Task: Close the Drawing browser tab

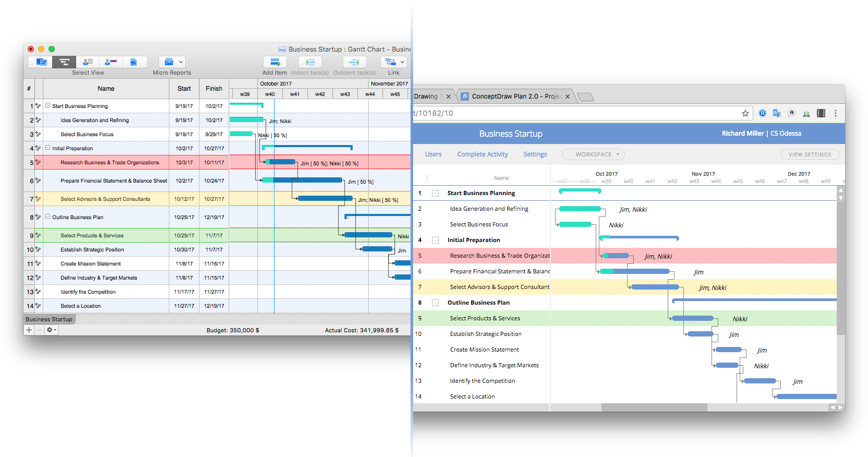Action: pyautogui.click(x=449, y=97)
